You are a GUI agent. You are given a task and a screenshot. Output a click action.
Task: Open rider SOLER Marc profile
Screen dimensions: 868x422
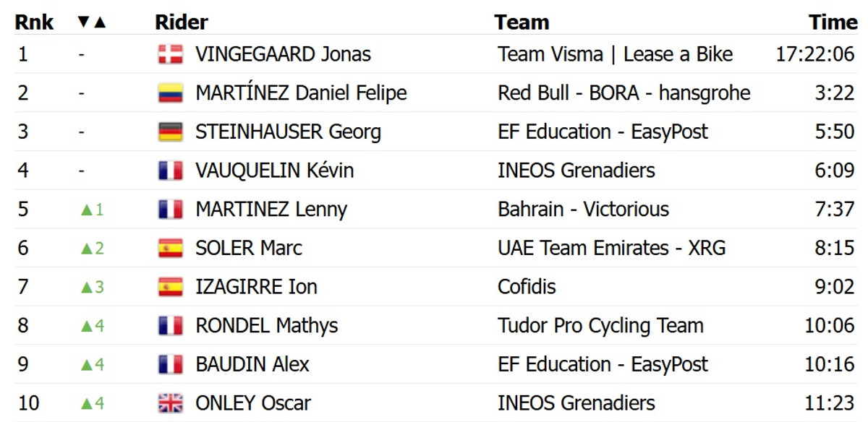(249, 248)
